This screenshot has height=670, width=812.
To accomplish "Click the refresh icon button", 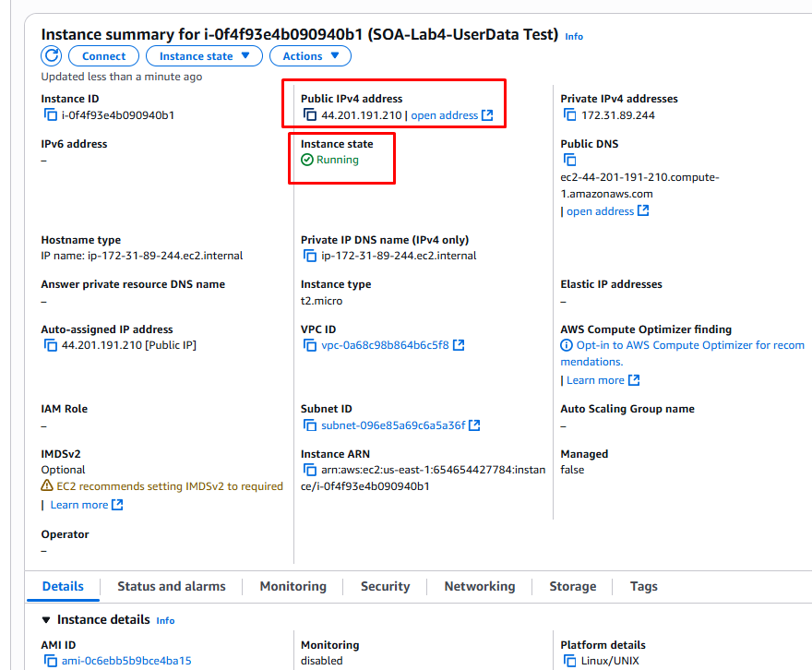I will pyautogui.click(x=51, y=56).
